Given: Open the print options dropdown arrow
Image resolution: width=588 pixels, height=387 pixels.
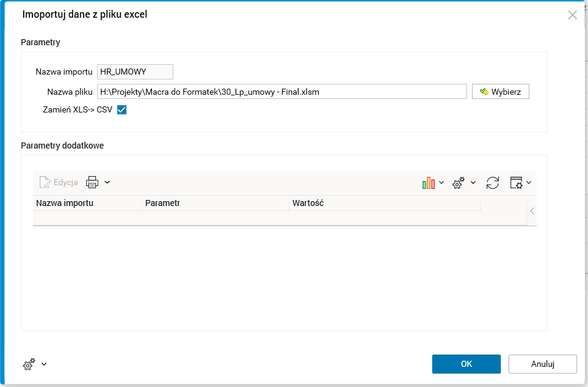Looking at the screenshot, I should [107, 182].
